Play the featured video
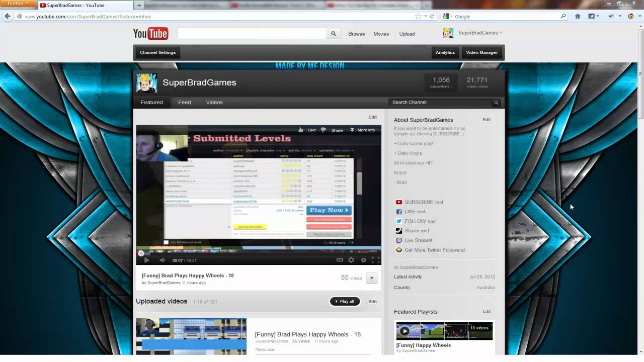The height and width of the screenshot is (362, 644). (x=146, y=260)
